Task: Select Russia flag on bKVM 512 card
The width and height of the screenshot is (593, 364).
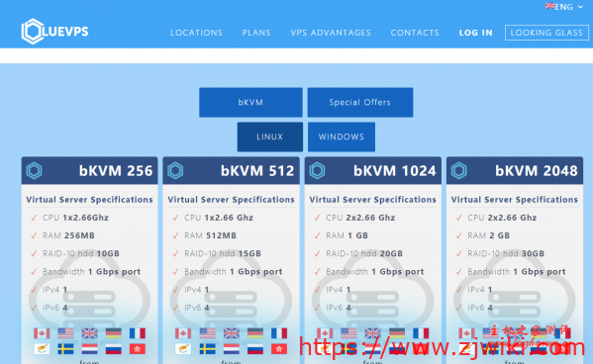Action: [x=255, y=349]
